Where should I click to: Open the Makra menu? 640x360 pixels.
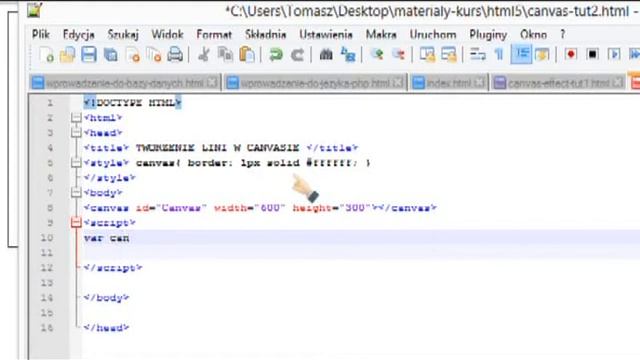[381, 35]
